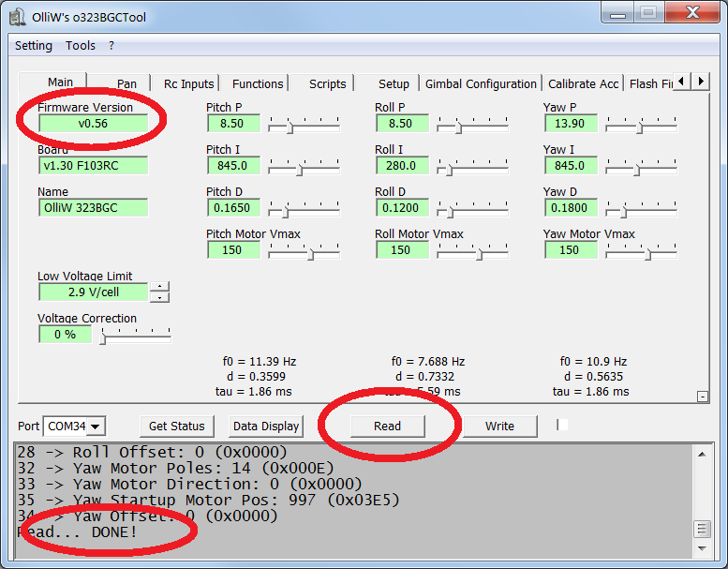Image resolution: width=728 pixels, height=569 pixels.
Task: Toggle the checkbox next to Write button
Action: [x=562, y=426]
